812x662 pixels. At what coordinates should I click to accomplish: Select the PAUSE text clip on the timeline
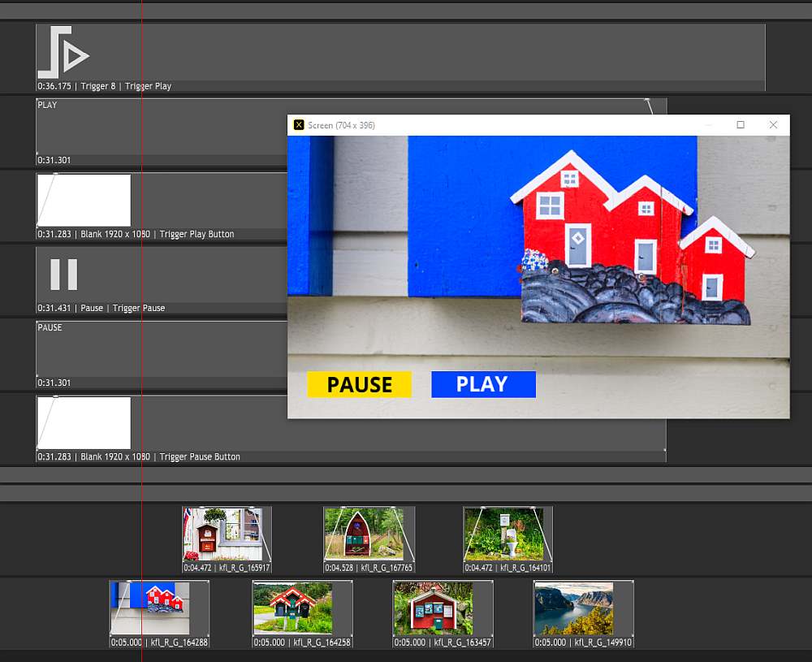tap(162, 353)
